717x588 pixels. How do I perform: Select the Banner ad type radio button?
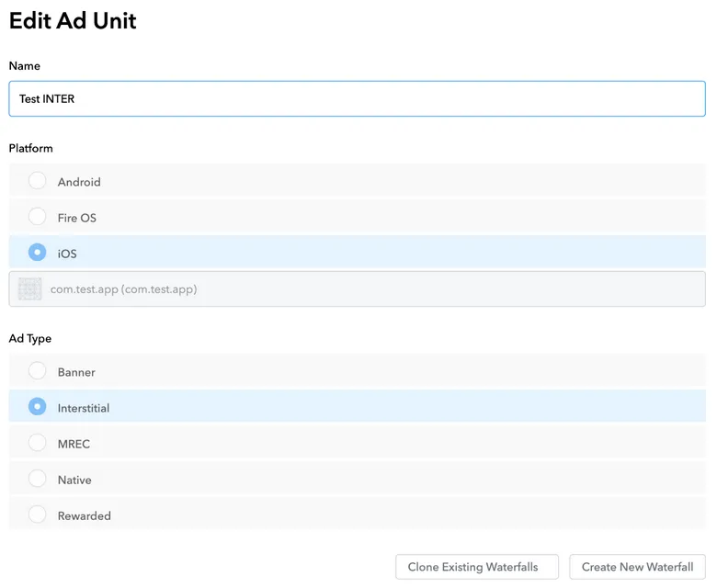click(x=37, y=371)
